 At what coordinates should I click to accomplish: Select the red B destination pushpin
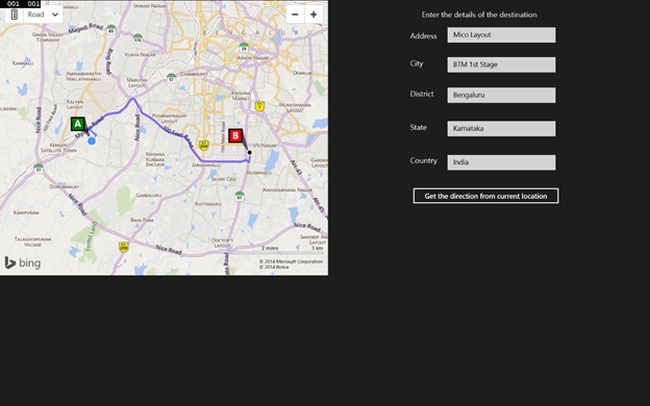click(235, 136)
